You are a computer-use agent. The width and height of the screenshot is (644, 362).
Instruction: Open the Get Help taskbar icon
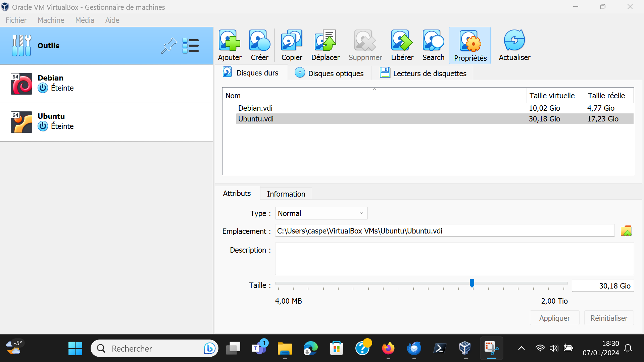click(363, 348)
